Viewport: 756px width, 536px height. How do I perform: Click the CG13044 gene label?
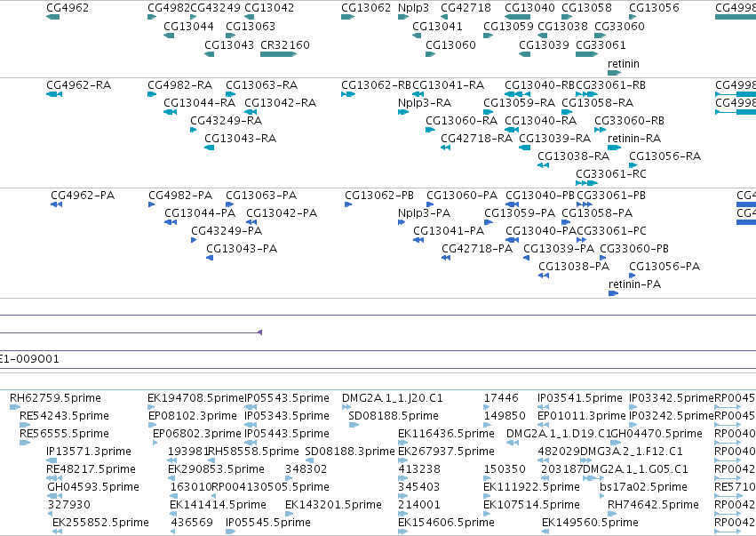(188, 26)
